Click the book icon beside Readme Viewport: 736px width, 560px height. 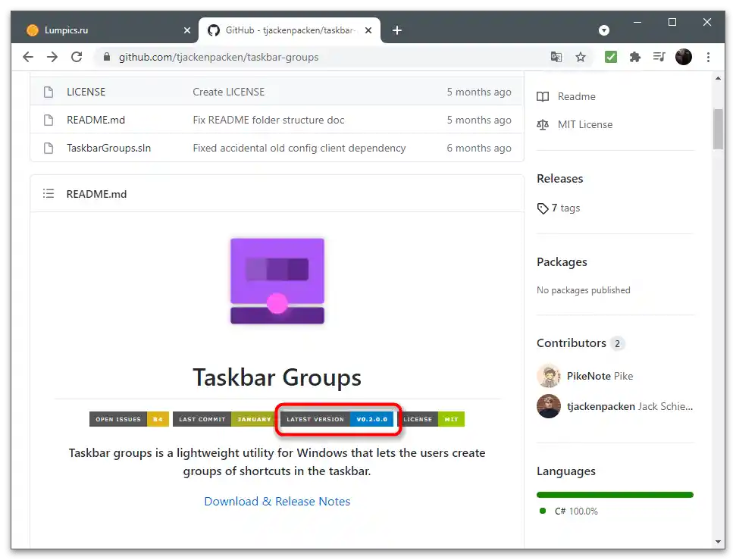click(543, 97)
